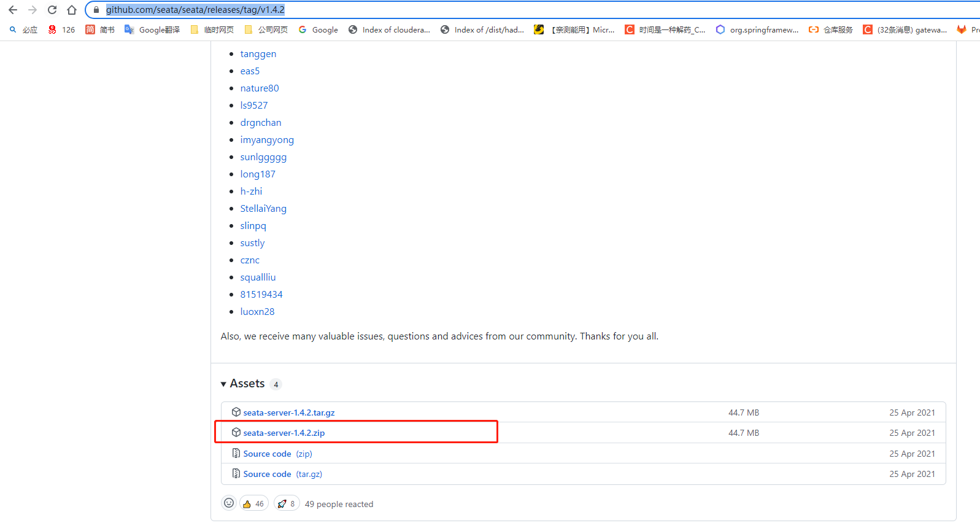
Task: Open contributor long187's profile
Action: tap(258, 174)
